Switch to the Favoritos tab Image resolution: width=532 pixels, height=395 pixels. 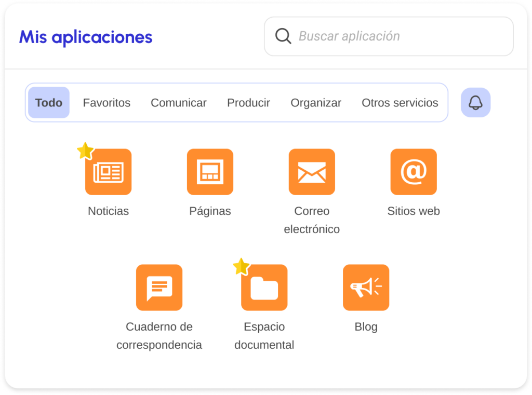tap(107, 102)
